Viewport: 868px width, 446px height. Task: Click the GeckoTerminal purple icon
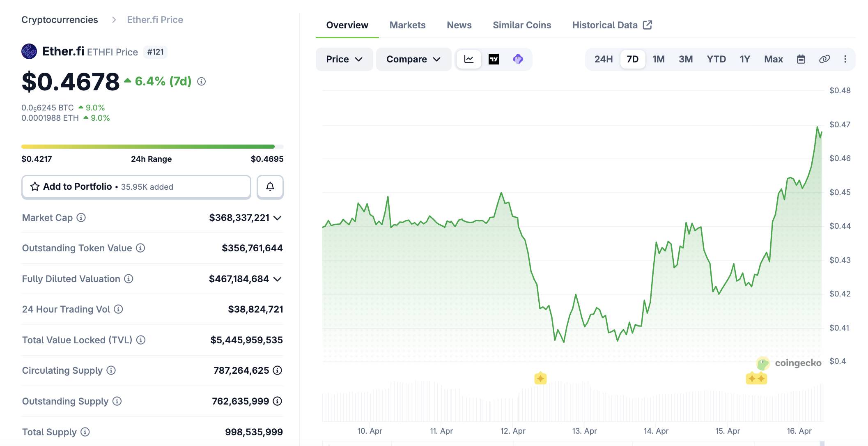click(x=518, y=59)
